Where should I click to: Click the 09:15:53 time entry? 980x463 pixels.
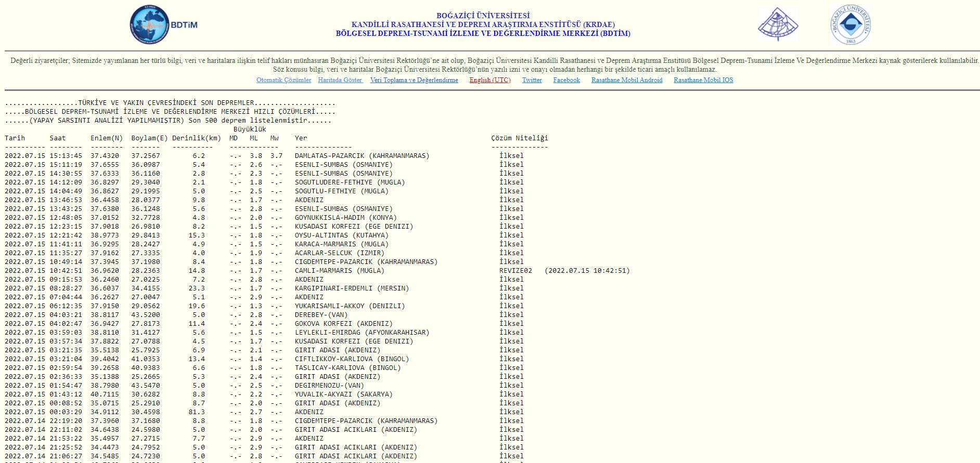[66, 280]
